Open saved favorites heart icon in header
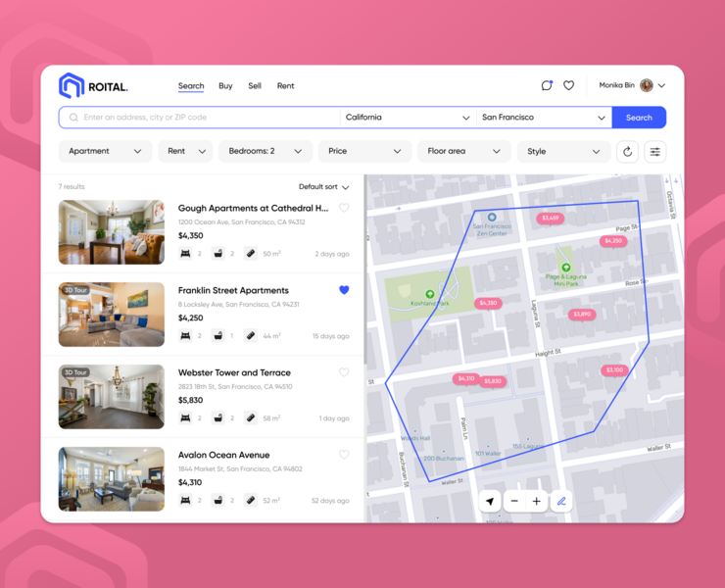The width and height of the screenshot is (725, 588). 568,86
